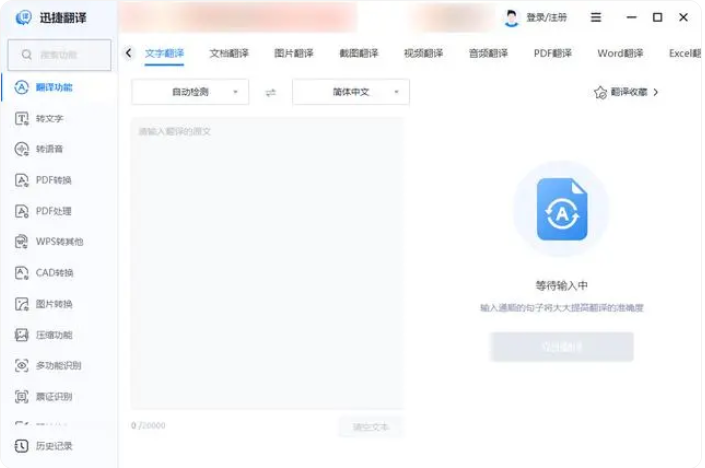Screen dimensions: 705x468
Task: Select the PDF处理 sidebar icon
Action: pos(22,211)
